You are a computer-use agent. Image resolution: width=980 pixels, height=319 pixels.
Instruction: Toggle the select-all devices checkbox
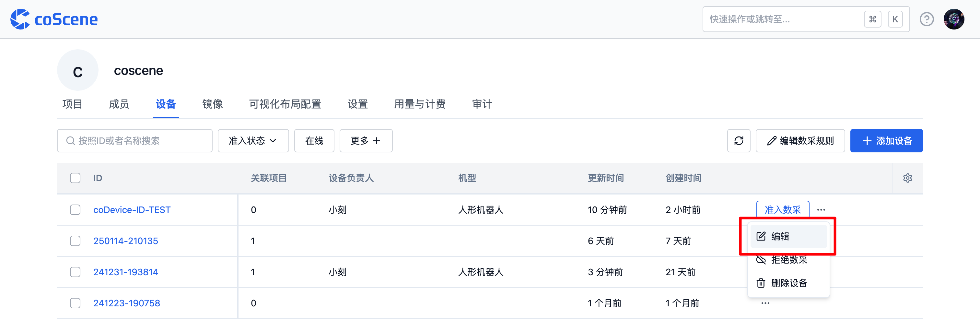(75, 178)
